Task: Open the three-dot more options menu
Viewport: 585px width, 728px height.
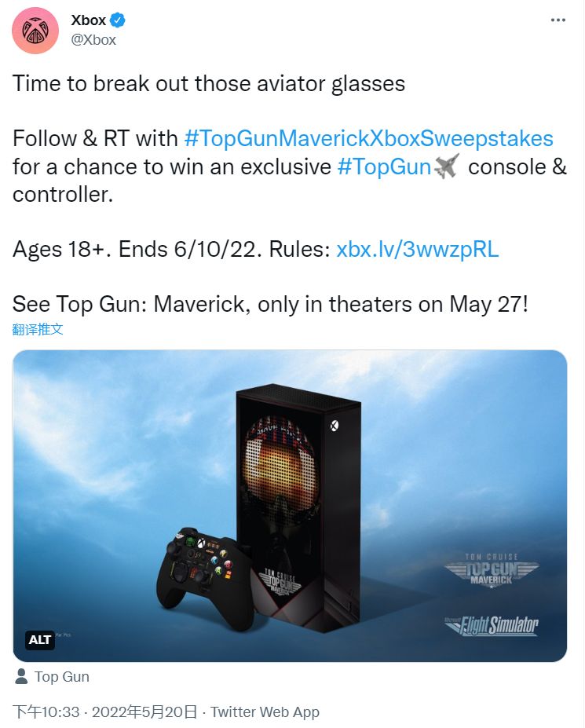Action: tap(558, 20)
